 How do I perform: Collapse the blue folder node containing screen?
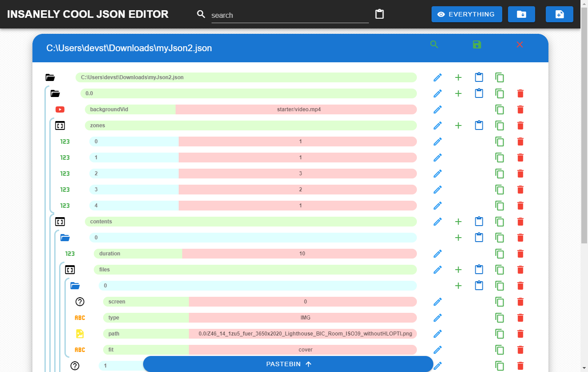coord(75,286)
